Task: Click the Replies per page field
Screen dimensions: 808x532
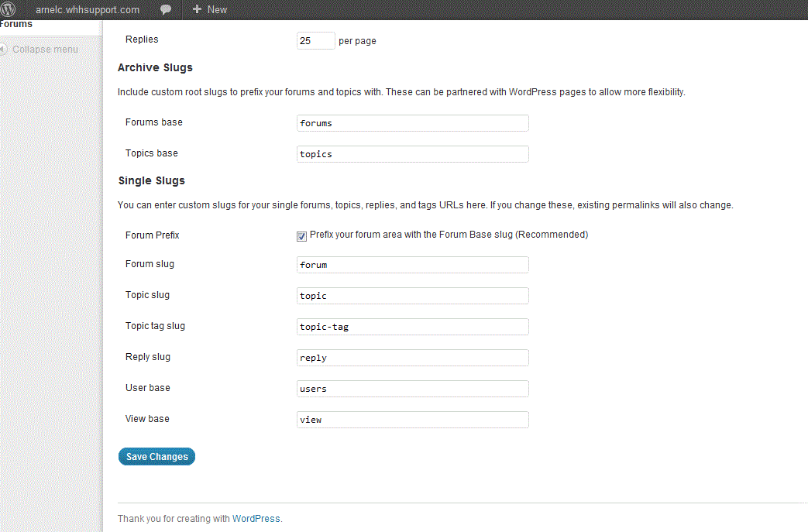Action: click(315, 41)
